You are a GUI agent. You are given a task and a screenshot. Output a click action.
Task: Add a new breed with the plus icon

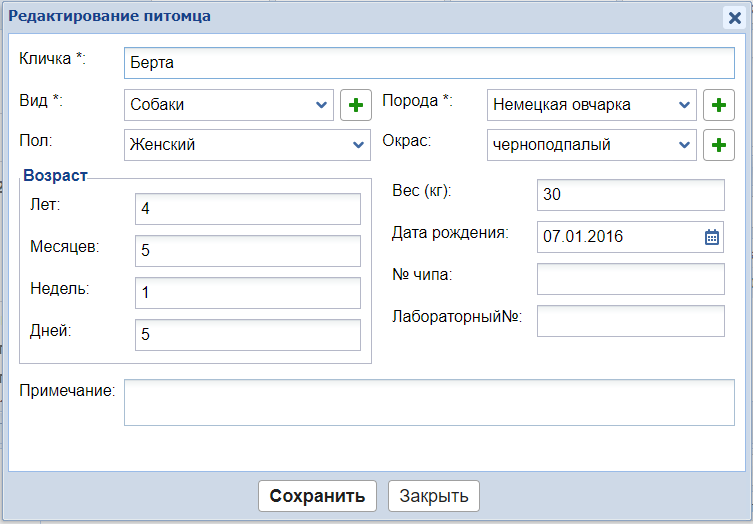[718, 105]
